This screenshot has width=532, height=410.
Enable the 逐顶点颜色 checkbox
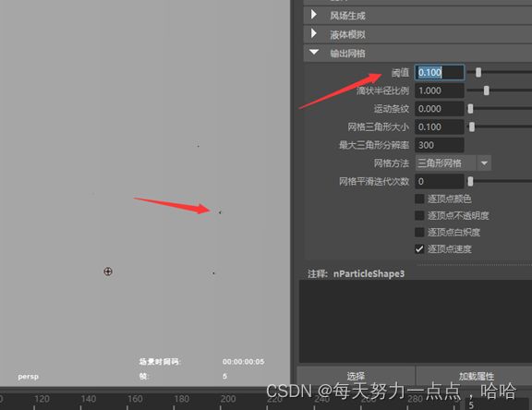pos(419,199)
